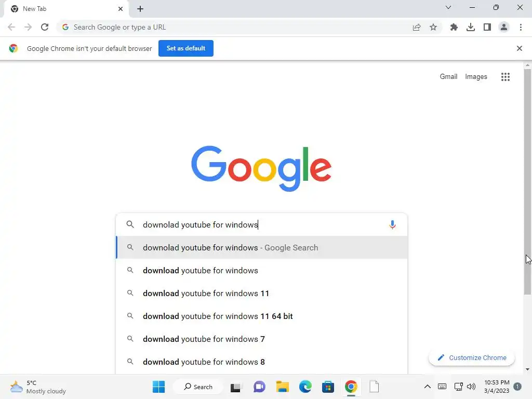Select suggestion 'download youtube for windows 8'
The height and width of the screenshot is (399, 532).
tap(262, 362)
